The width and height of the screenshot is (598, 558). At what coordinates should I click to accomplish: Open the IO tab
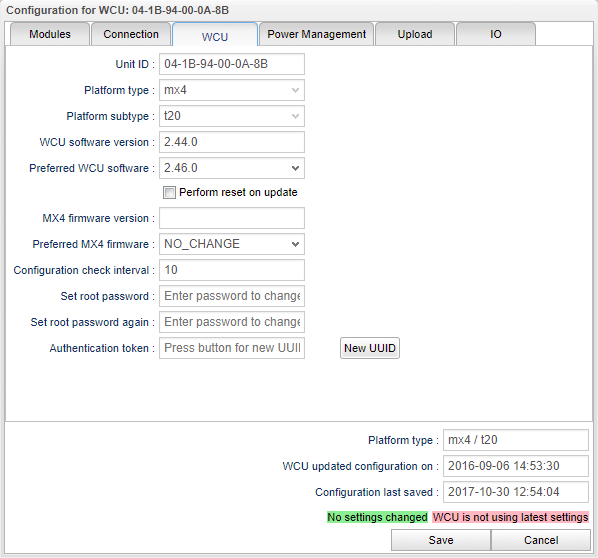click(496, 34)
